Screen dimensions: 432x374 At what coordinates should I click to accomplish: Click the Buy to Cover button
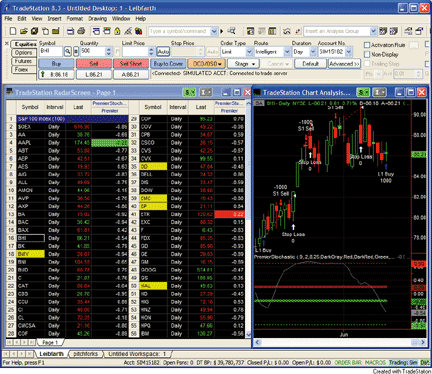[168, 64]
